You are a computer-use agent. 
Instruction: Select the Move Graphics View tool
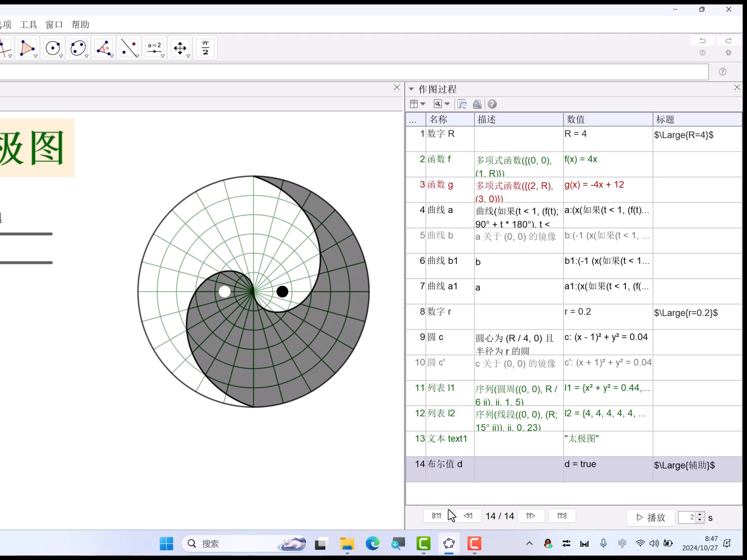tap(180, 48)
